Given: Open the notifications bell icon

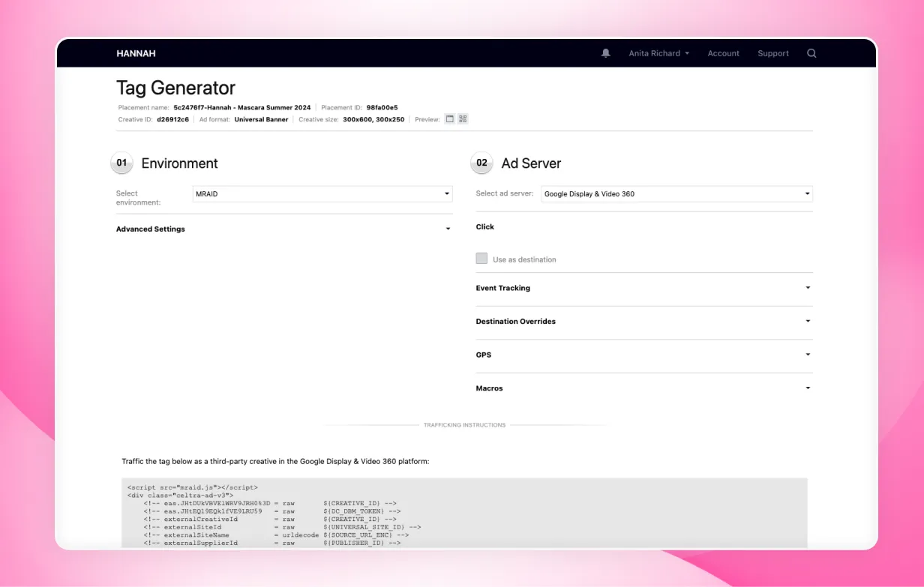Looking at the screenshot, I should click(x=605, y=53).
